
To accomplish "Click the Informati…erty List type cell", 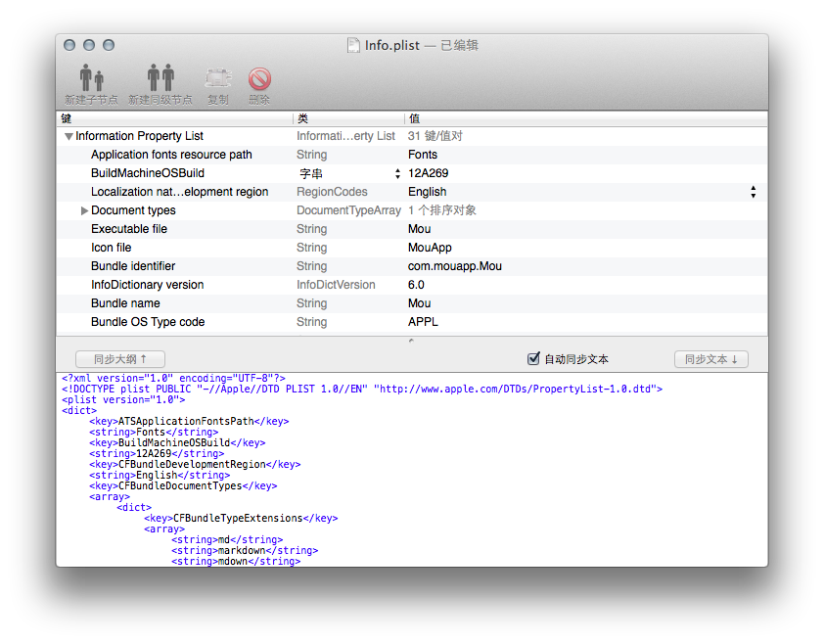I will coord(345,136).
